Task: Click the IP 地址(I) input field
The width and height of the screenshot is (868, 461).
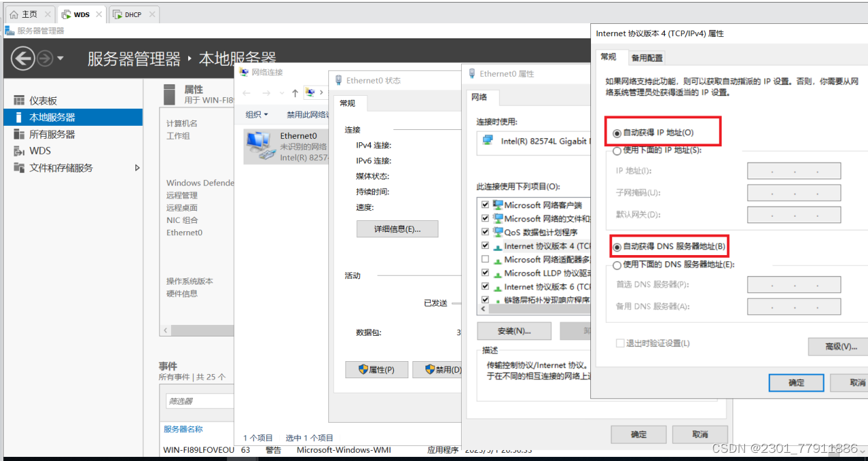Action: pyautogui.click(x=794, y=171)
